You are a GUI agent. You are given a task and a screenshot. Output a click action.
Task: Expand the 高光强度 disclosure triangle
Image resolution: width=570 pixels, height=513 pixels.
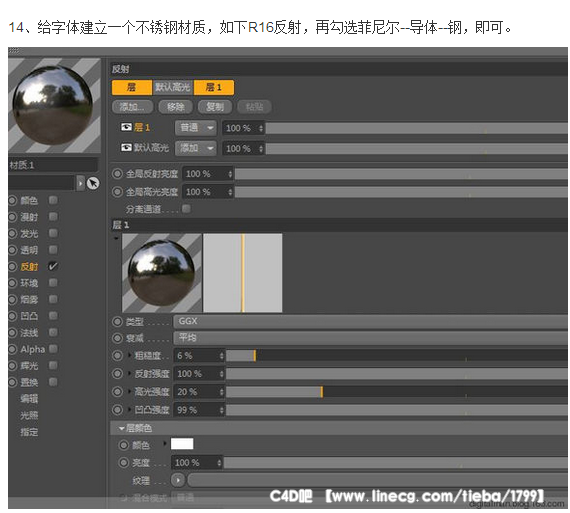click(x=129, y=392)
